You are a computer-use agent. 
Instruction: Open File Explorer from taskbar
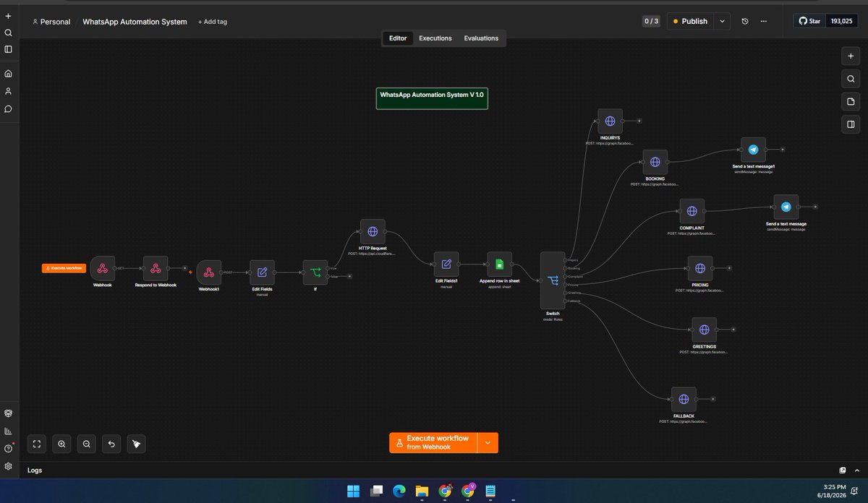coord(422,491)
